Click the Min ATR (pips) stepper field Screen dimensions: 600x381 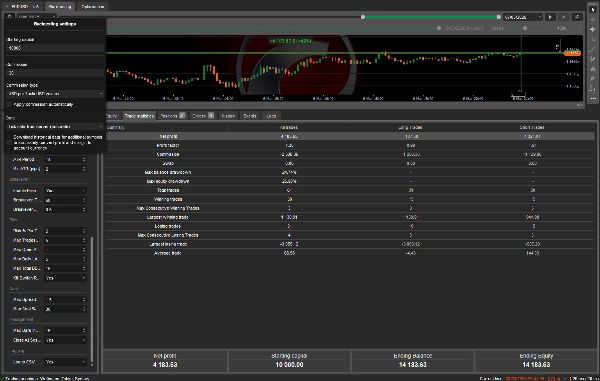(x=65, y=169)
